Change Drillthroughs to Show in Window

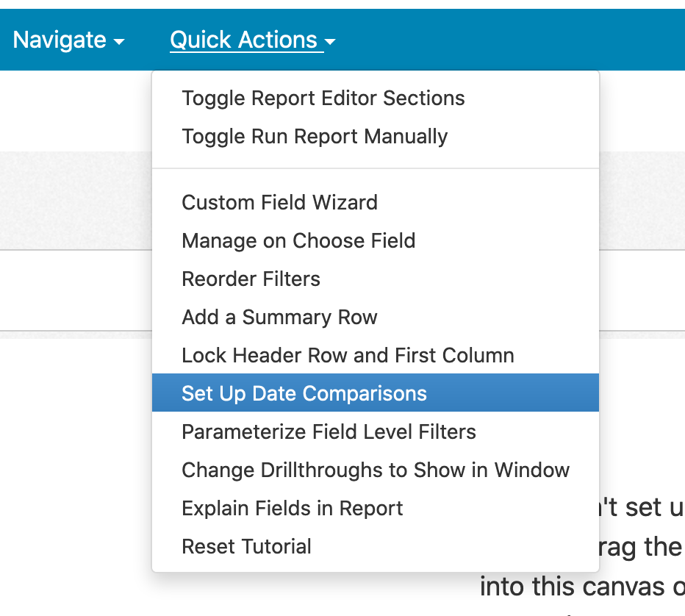point(375,470)
